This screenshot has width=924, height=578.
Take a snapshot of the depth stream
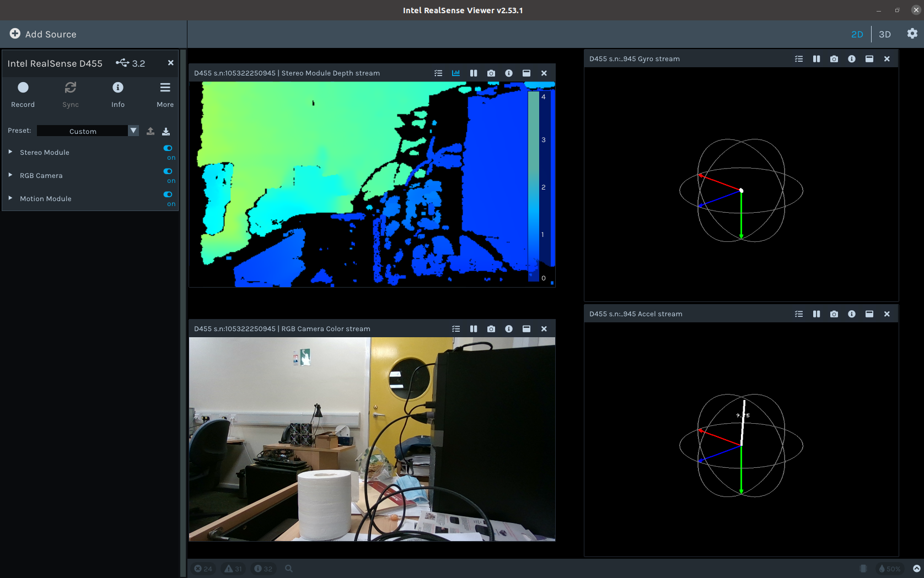coord(491,73)
